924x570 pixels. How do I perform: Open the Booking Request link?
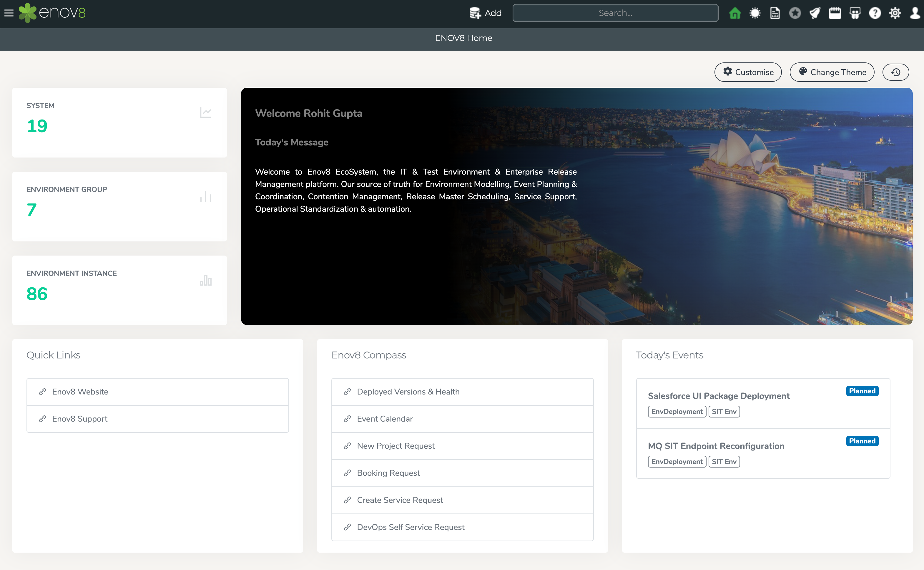coord(462,473)
